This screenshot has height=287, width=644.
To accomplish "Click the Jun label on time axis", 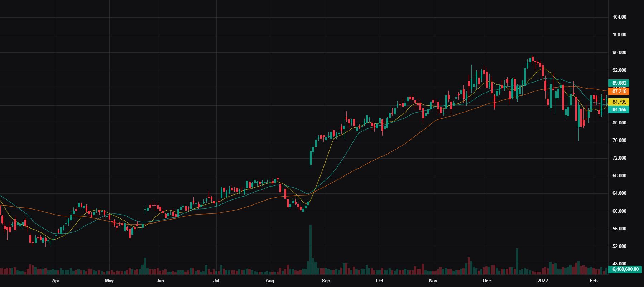I will click(x=160, y=281).
